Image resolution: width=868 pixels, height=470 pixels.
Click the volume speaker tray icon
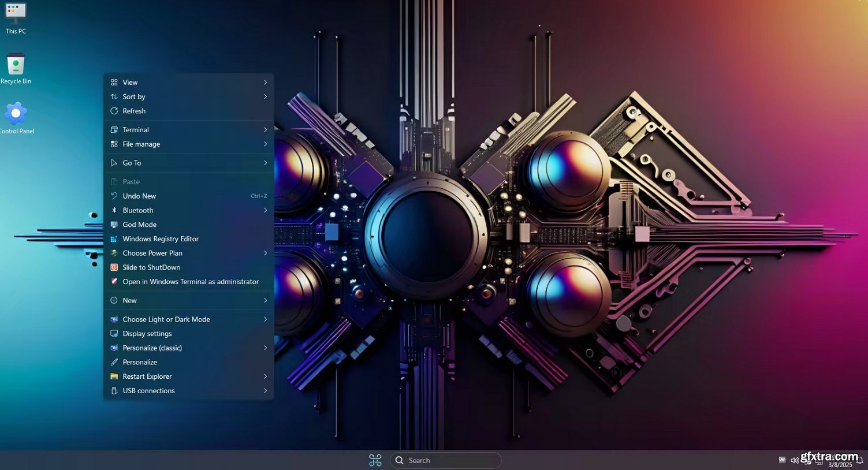[795, 460]
